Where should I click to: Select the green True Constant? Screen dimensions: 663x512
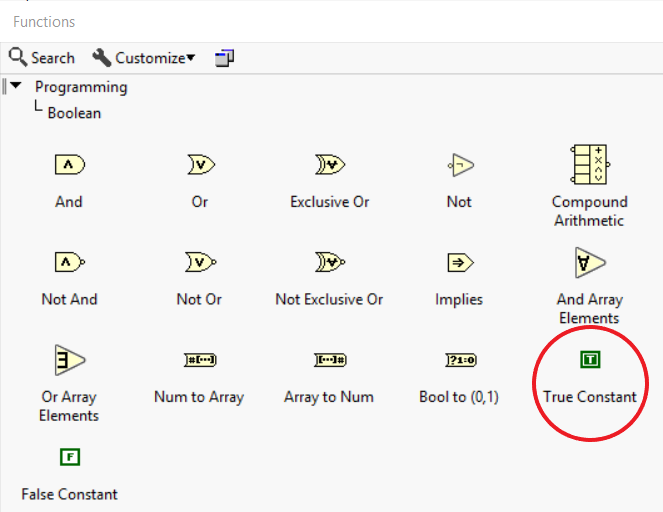[590, 359]
